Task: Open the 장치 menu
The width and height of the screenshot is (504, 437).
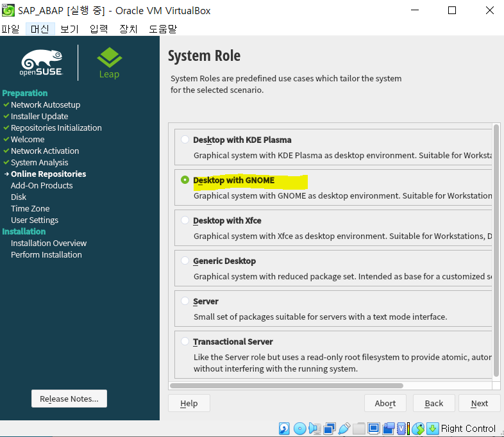Action: (x=129, y=29)
